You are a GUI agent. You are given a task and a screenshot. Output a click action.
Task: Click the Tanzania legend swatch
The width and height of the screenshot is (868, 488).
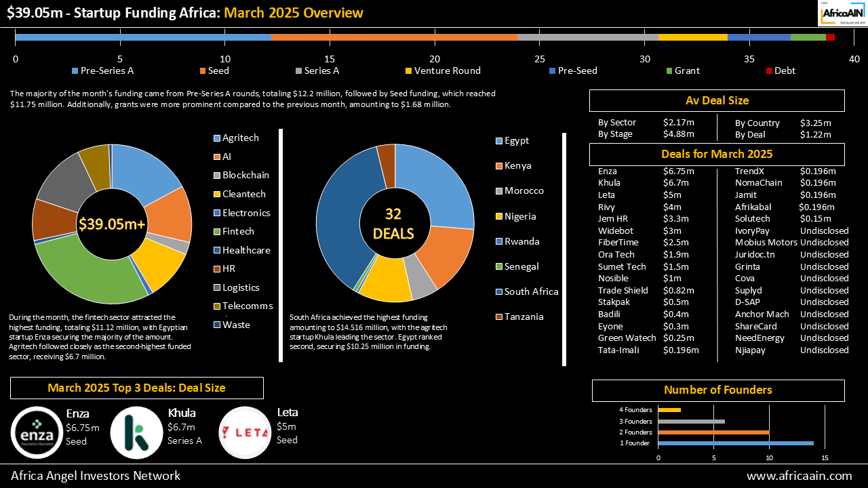pos(498,317)
